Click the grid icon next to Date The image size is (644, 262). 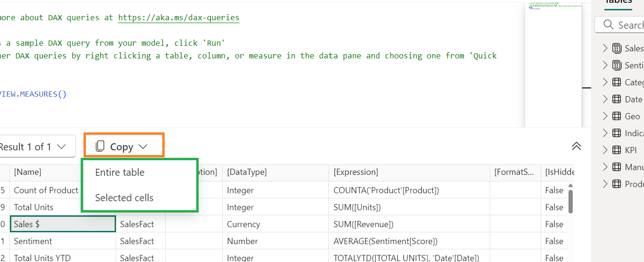617,99
